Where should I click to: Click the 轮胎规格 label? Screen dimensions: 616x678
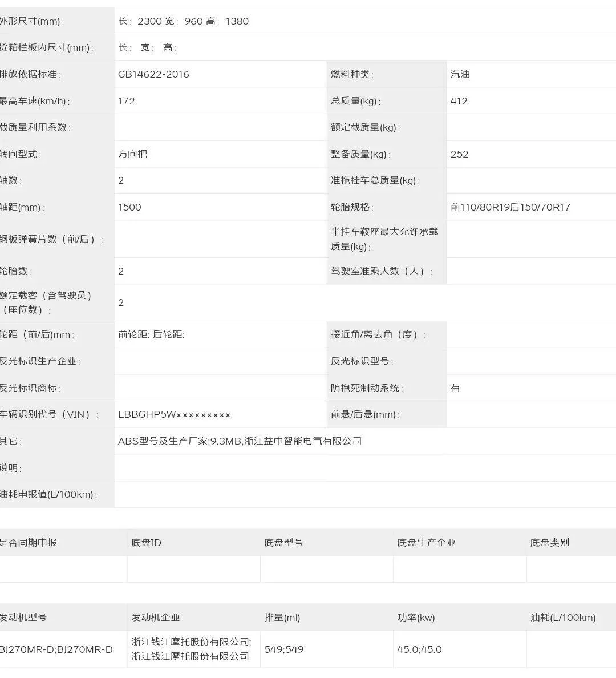tap(352, 207)
